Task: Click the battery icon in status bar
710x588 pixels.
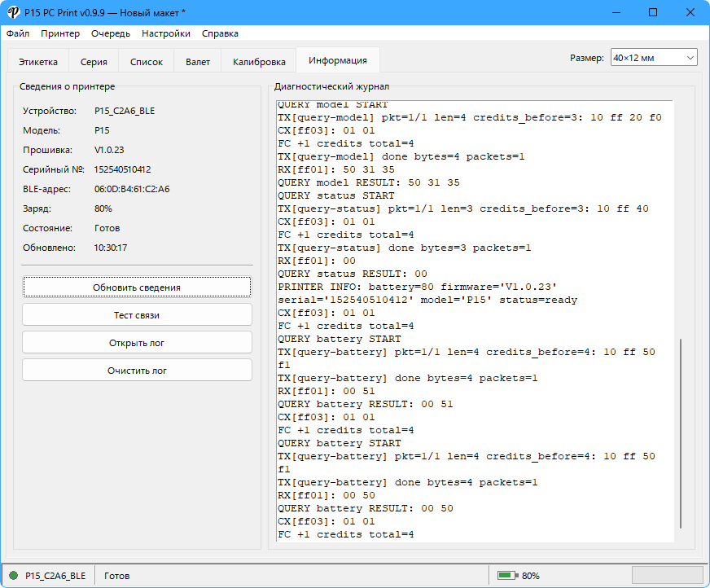Action: click(507, 575)
